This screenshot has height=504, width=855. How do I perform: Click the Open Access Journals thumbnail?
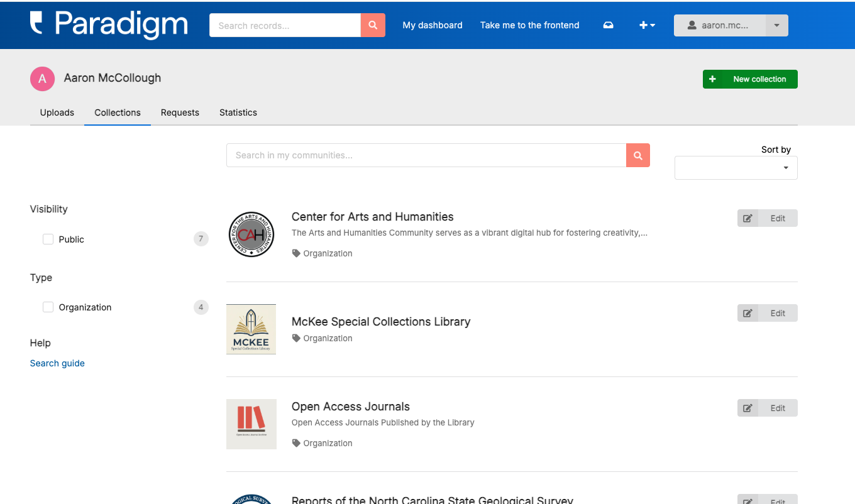coord(251,424)
